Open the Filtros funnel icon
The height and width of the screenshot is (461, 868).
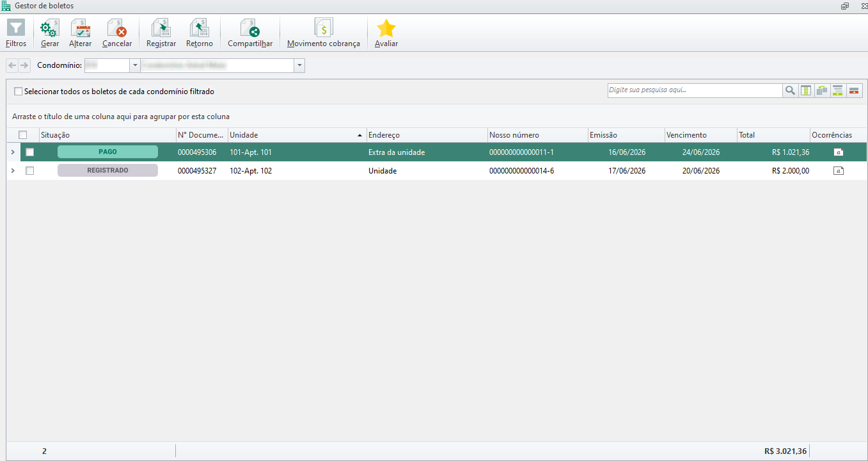(16, 28)
